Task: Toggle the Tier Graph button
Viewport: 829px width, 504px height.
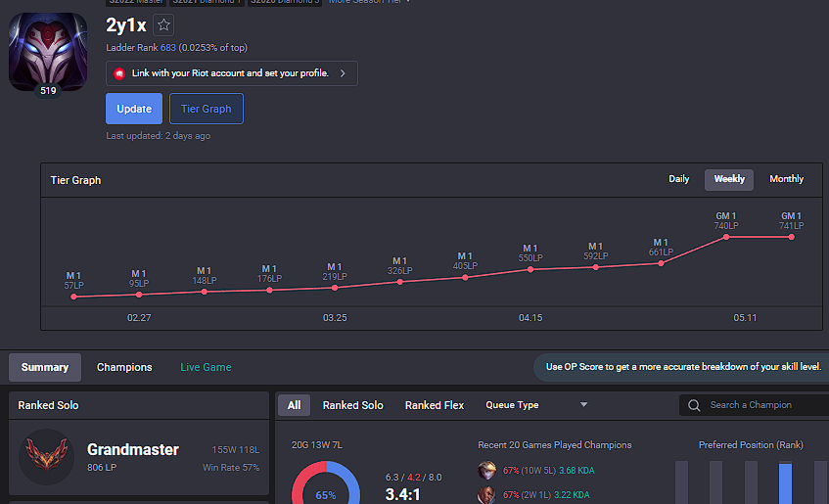Action: tap(207, 109)
